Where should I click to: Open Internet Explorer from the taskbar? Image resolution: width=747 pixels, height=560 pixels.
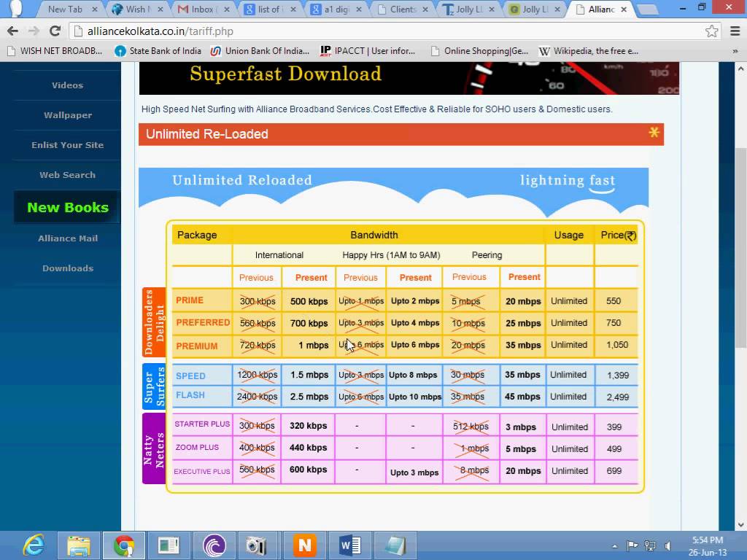pyautogui.click(x=34, y=545)
